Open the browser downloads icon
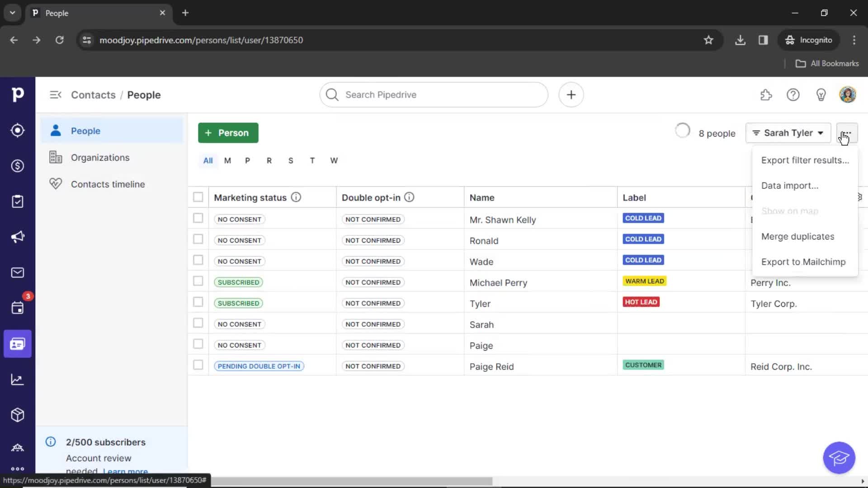Image resolution: width=868 pixels, height=488 pixels. click(740, 40)
